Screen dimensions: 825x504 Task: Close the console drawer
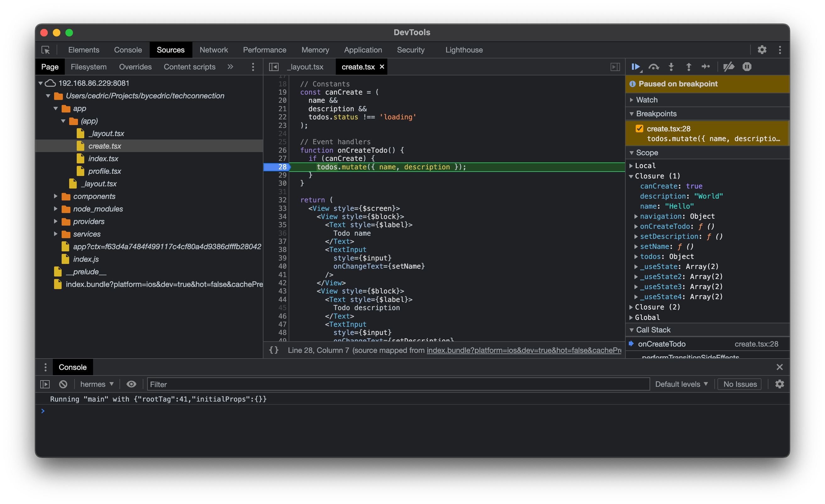[779, 367]
